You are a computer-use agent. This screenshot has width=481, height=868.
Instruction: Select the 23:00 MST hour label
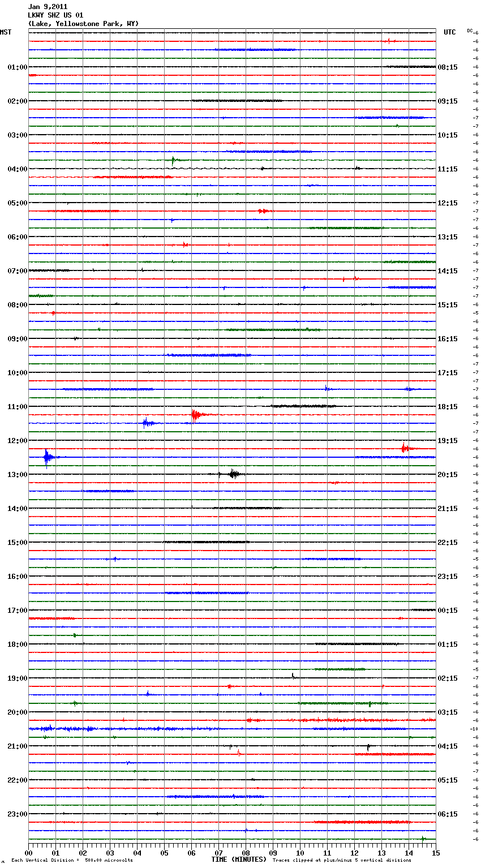18,814
